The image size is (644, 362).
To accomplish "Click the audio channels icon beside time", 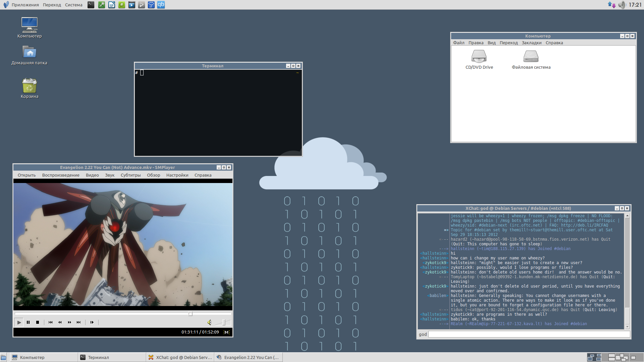I will click(227, 332).
